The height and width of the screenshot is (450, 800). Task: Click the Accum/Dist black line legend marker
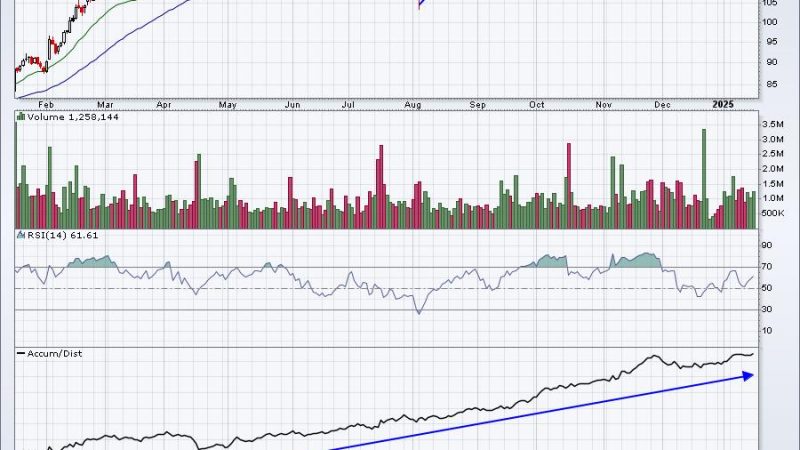tap(21, 353)
